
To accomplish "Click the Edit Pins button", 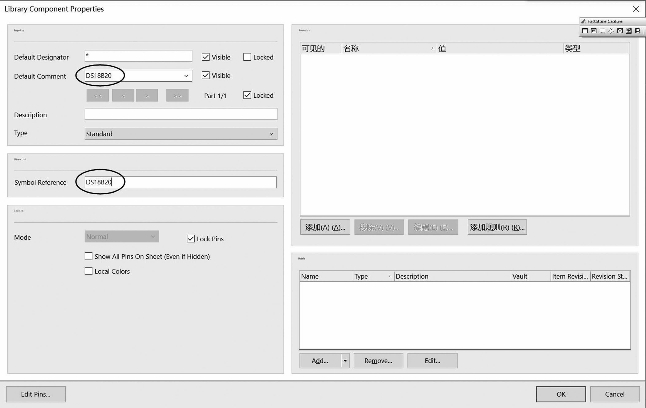I will pyautogui.click(x=36, y=394).
